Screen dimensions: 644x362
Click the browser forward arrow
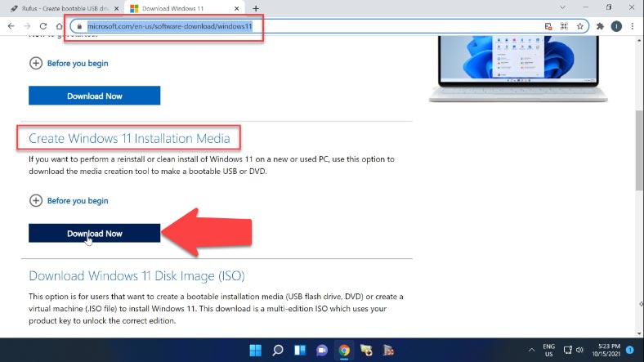27,26
